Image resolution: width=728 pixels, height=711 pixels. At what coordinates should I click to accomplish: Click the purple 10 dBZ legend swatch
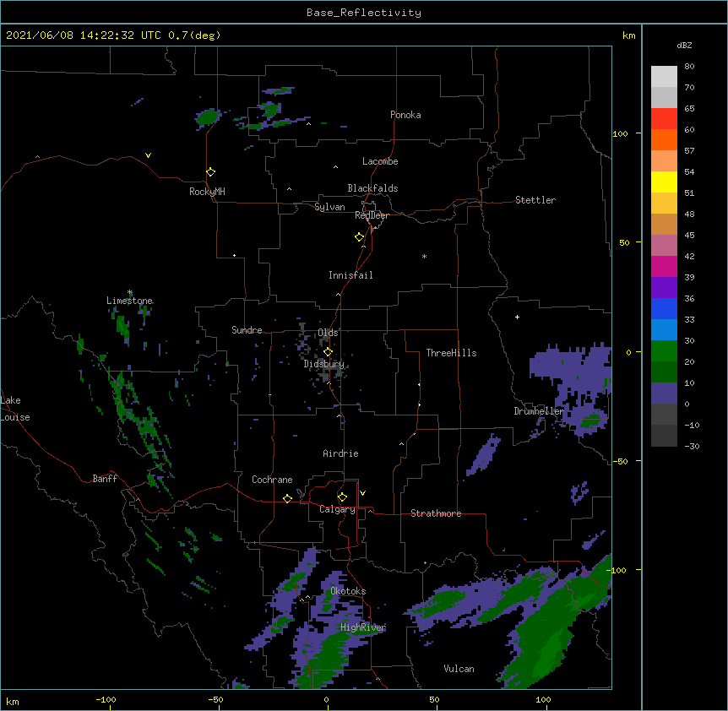pos(664,393)
